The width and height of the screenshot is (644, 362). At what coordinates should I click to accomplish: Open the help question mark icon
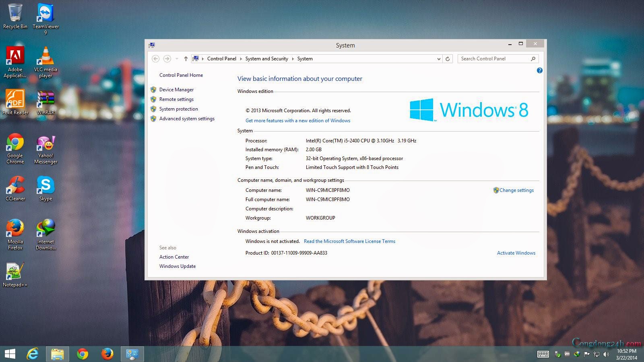coord(540,70)
